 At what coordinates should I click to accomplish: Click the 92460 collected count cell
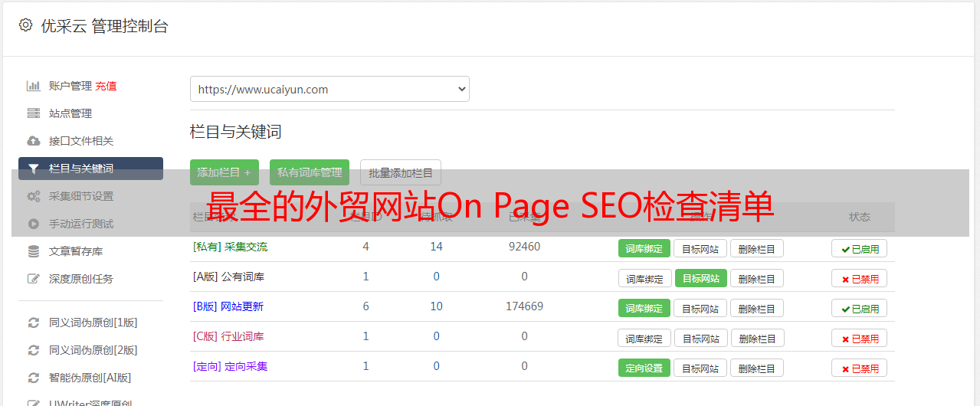click(x=524, y=247)
